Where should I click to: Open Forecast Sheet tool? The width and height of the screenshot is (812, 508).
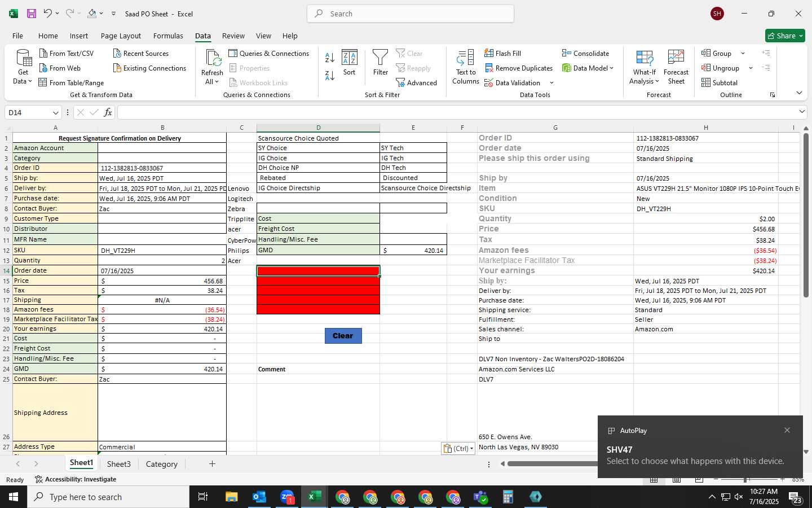pyautogui.click(x=676, y=67)
